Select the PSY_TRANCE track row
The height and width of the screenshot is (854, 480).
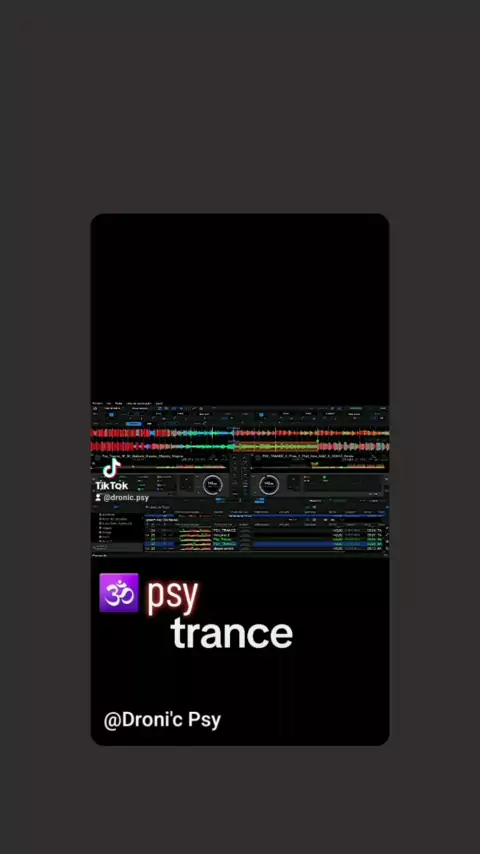(267, 530)
